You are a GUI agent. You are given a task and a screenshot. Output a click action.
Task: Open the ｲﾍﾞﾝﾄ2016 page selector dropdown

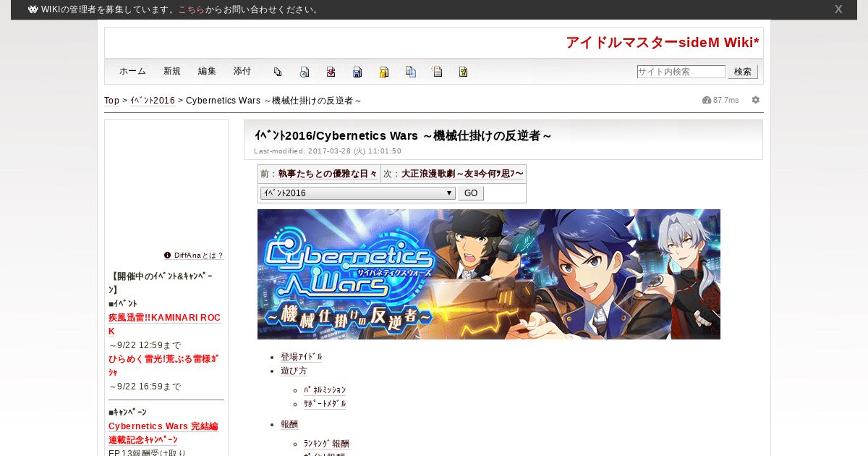[x=358, y=193]
